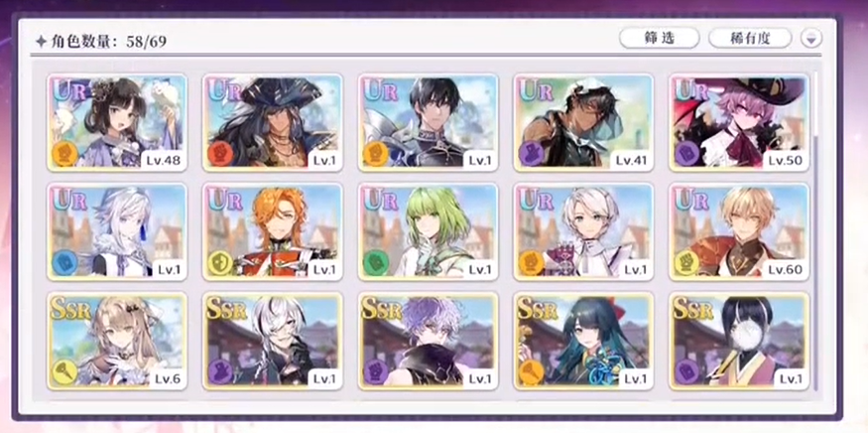
Task: Click the purple class icon on Lv.41 card
Action: 532,155
